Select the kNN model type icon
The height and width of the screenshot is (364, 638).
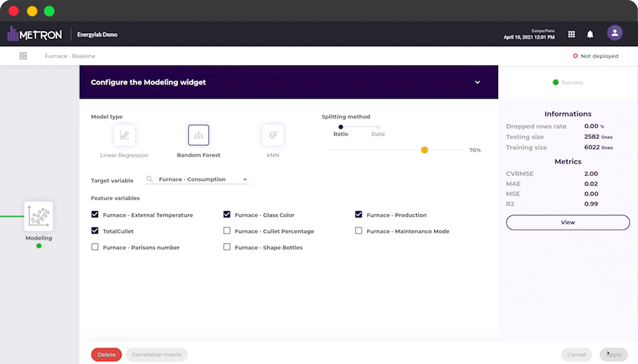pos(272,135)
